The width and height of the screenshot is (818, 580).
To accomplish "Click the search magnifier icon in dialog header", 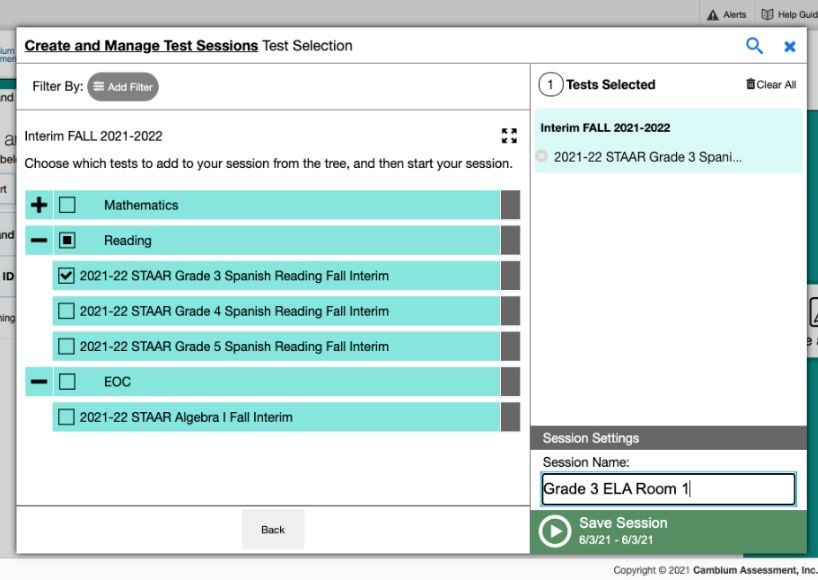I will point(754,46).
